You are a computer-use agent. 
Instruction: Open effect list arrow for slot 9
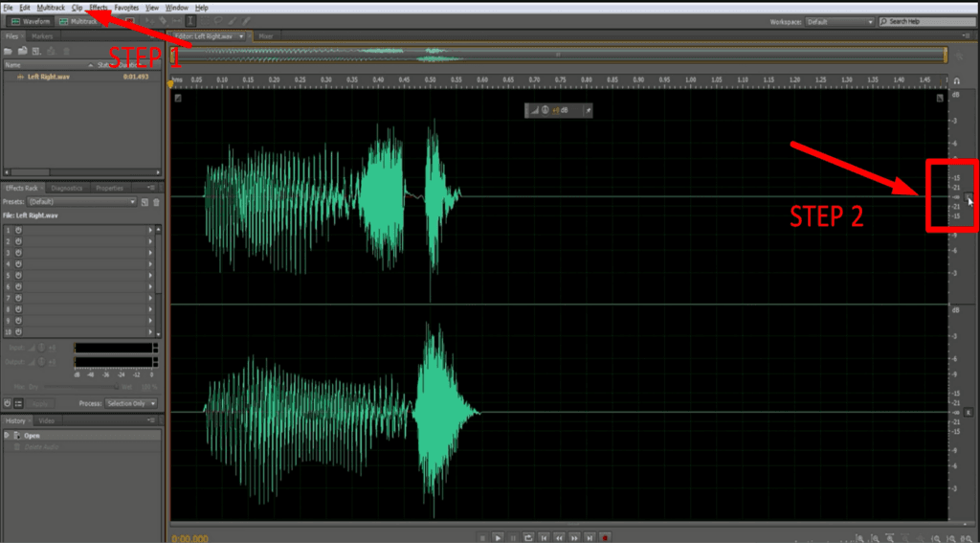[150, 320]
